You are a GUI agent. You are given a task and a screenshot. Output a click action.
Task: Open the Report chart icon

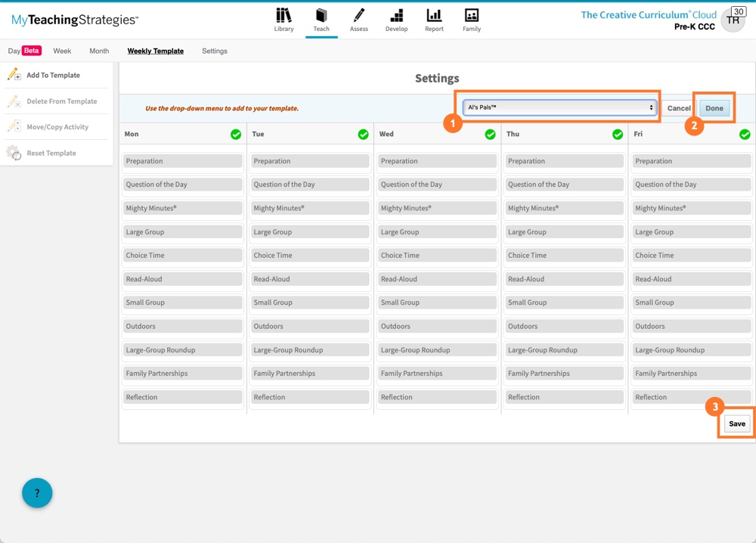434,16
